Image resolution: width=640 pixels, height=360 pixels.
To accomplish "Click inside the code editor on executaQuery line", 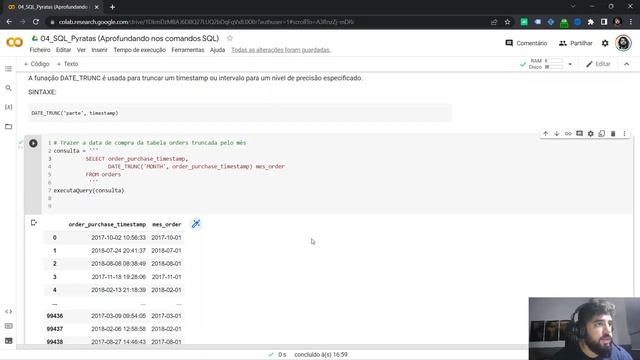I will (89, 190).
